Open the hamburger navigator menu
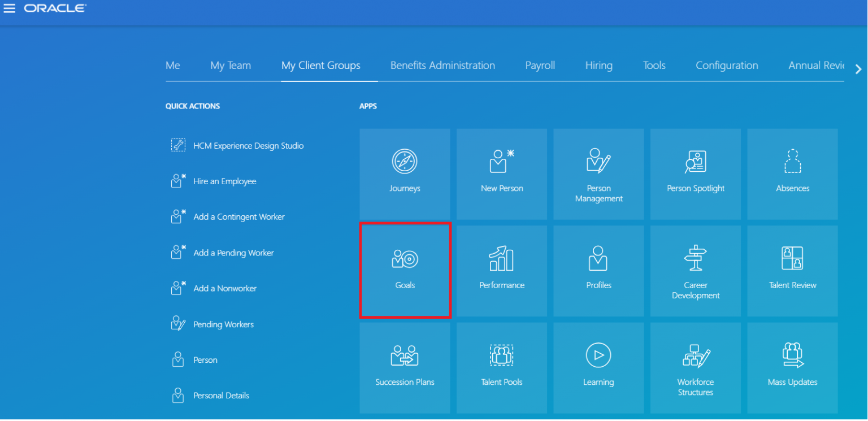 [x=10, y=8]
